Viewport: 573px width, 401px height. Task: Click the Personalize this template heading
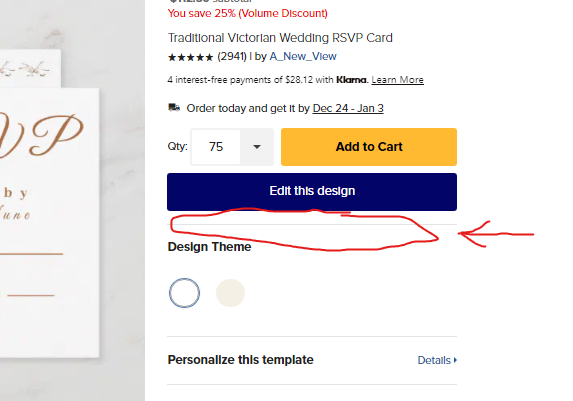coord(240,360)
